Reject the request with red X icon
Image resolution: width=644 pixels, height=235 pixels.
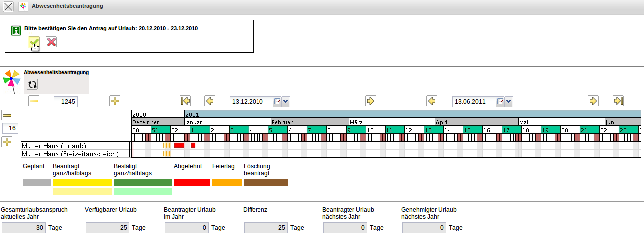point(51,42)
